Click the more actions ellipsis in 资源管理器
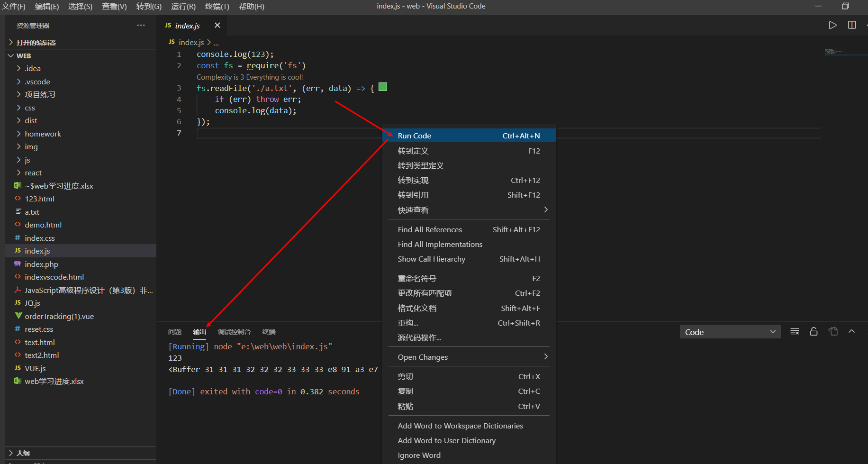 [141, 25]
